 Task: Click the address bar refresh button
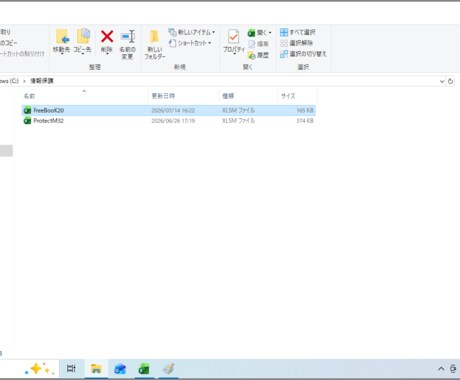tap(450, 81)
